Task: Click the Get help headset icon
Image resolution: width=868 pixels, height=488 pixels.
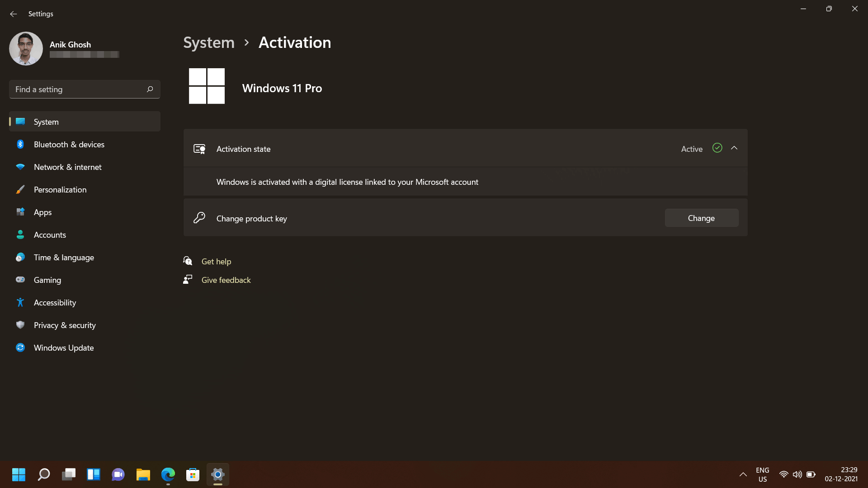Action: (188, 261)
